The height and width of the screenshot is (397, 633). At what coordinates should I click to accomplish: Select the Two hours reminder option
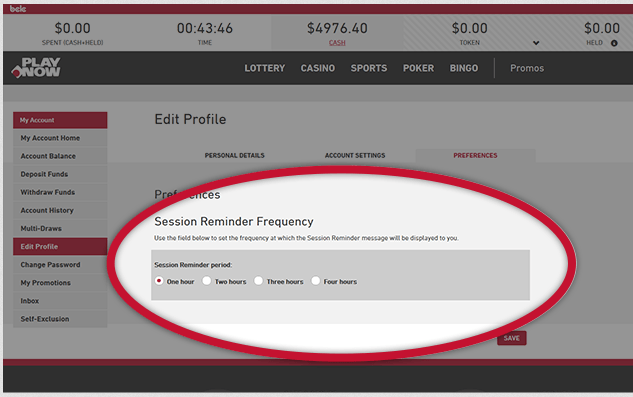click(206, 281)
